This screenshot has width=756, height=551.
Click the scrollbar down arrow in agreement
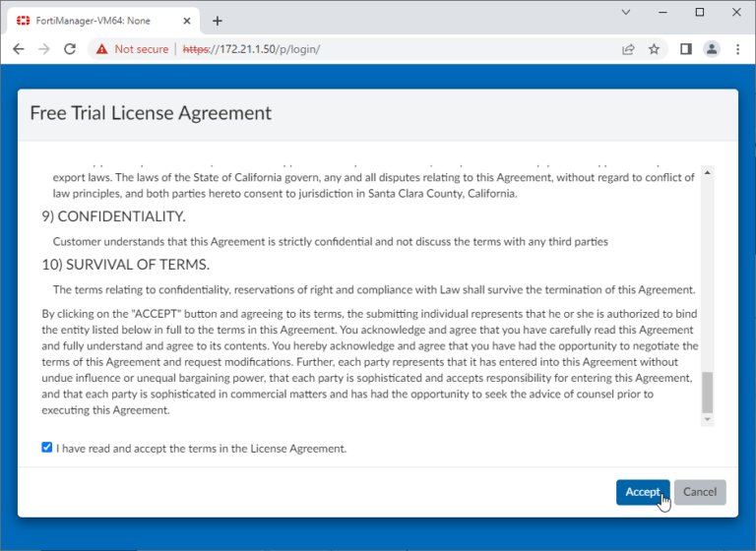(x=707, y=420)
